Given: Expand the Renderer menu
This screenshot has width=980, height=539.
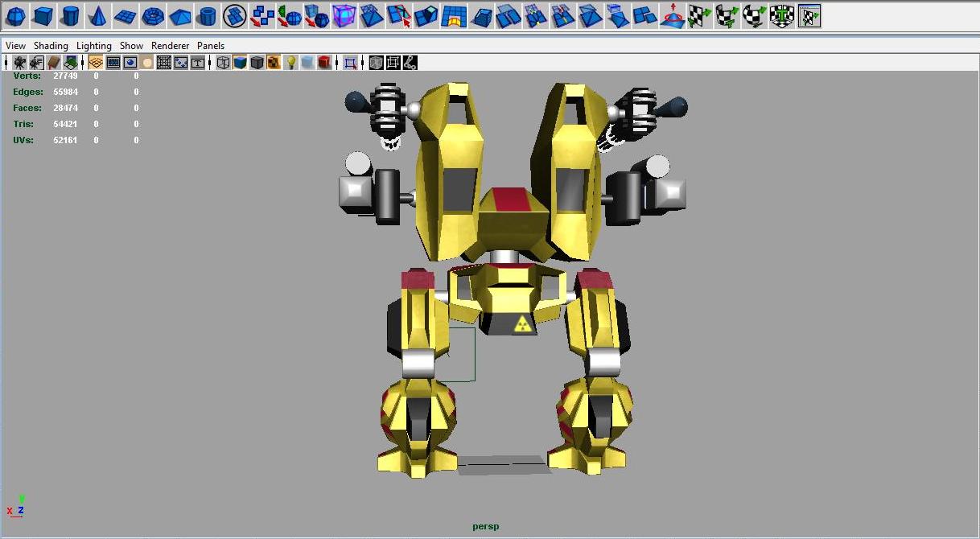Looking at the screenshot, I should 171,46.
